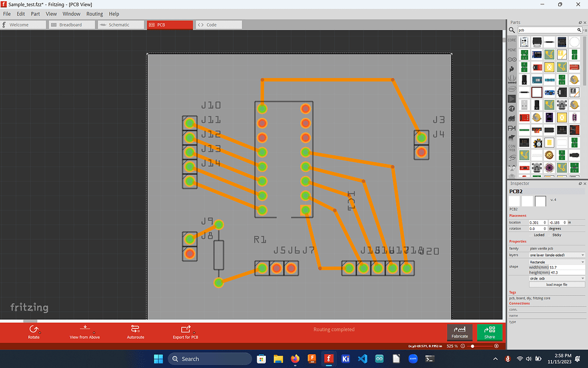The height and width of the screenshot is (368, 588).
Task: Click the load image file button
Action: (x=557, y=284)
